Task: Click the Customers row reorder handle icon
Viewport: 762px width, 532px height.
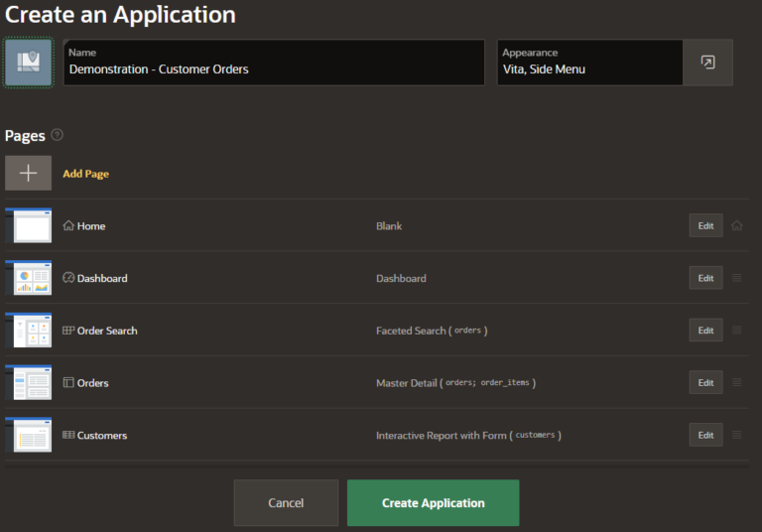Action: 736,435
